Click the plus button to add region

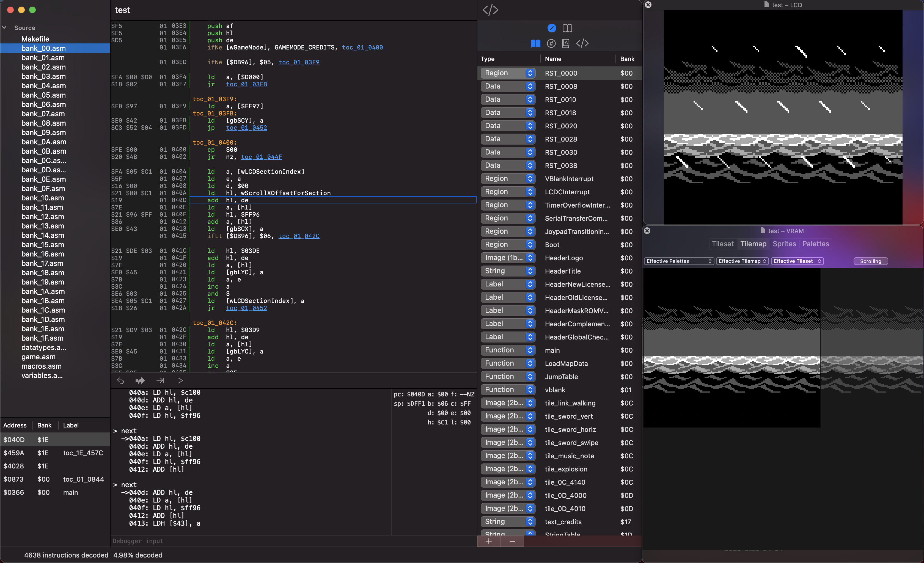pyautogui.click(x=489, y=541)
